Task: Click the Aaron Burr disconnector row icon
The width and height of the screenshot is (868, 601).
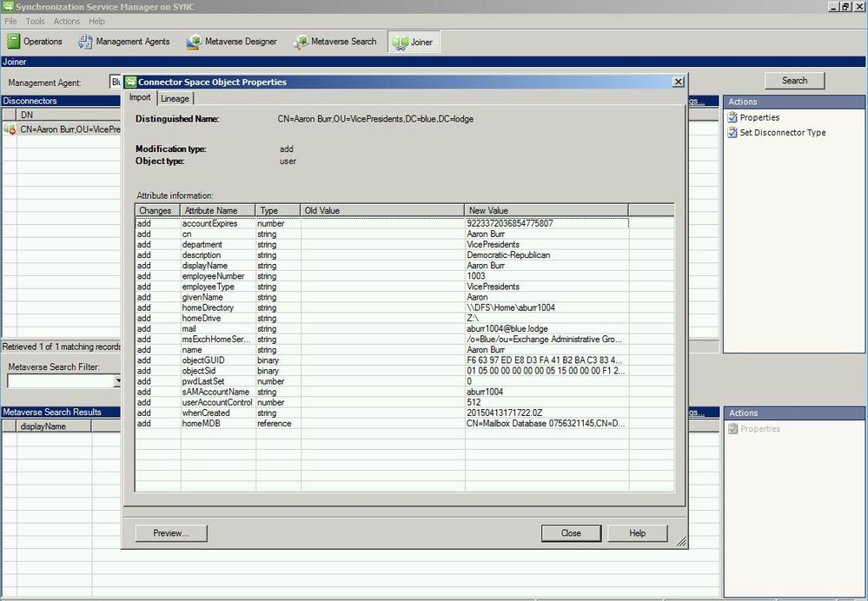Action: point(10,129)
